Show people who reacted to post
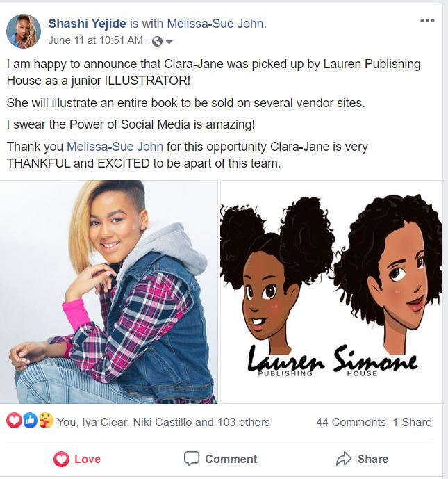 click(163, 422)
